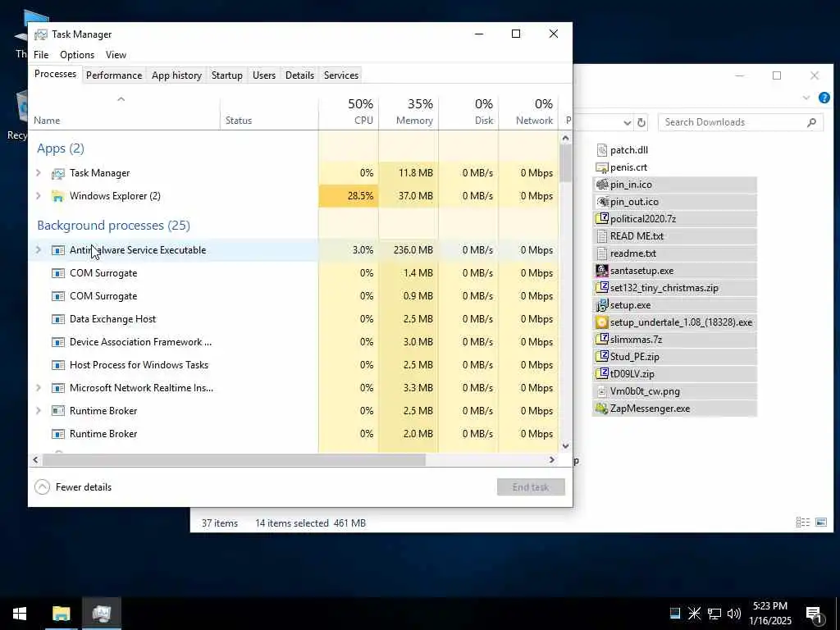Click the horizontal scrollbar right arrow
The image size is (840, 630).
click(x=552, y=459)
